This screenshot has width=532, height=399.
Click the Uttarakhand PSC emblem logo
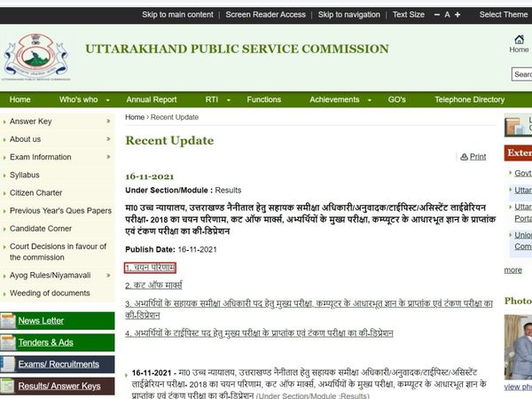pos(36,57)
